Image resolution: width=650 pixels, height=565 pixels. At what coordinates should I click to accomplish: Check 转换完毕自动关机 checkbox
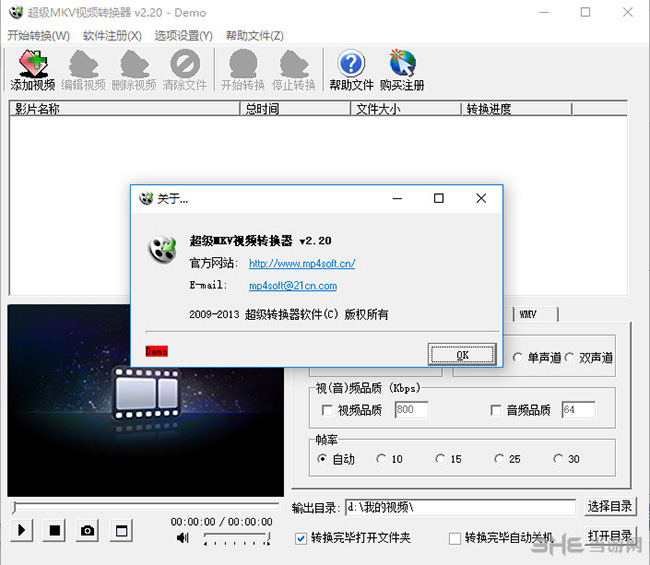(x=455, y=538)
